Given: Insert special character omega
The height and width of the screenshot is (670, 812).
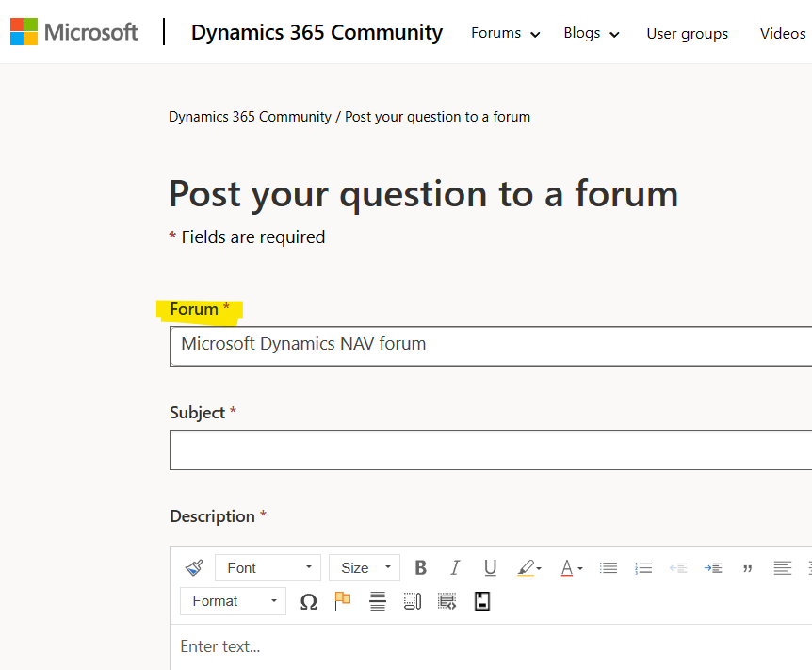Looking at the screenshot, I should pos(309,601).
